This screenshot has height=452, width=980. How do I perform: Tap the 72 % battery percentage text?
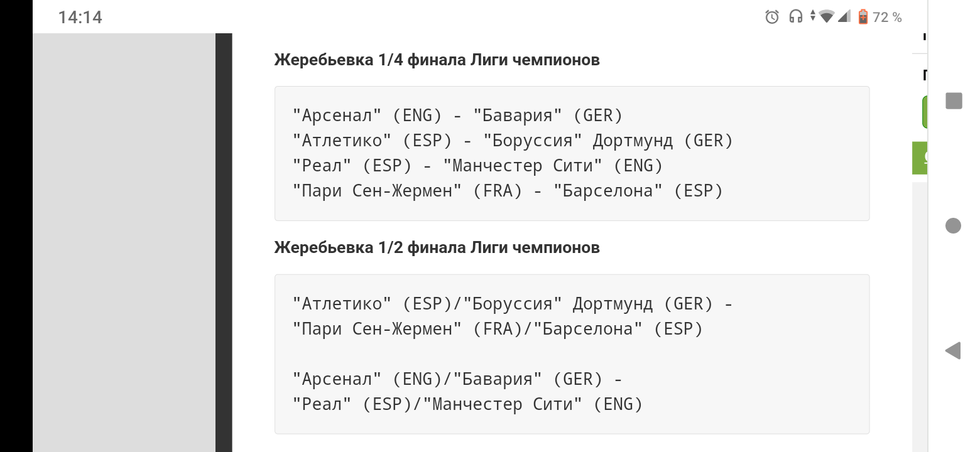(x=887, y=18)
